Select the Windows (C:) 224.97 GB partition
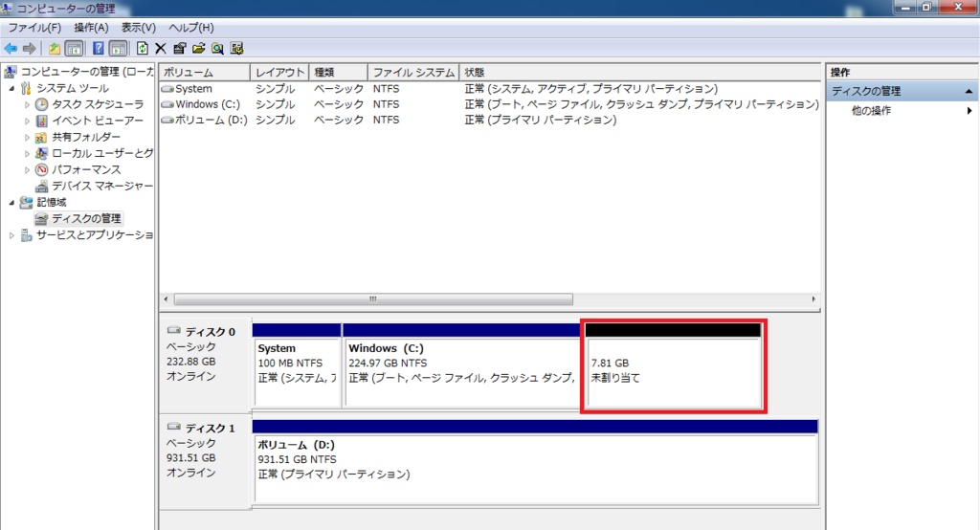The image size is (980, 530). [x=461, y=365]
